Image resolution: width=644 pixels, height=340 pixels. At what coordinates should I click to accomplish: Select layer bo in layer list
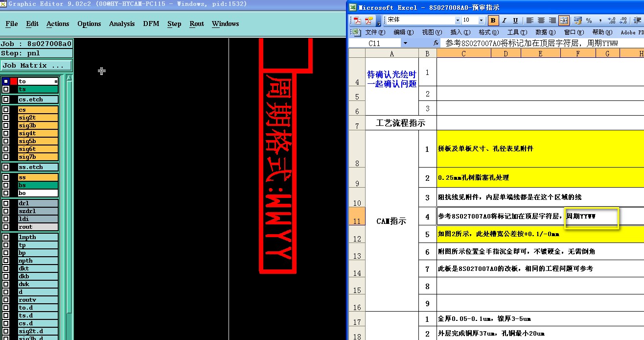pyautogui.click(x=38, y=193)
